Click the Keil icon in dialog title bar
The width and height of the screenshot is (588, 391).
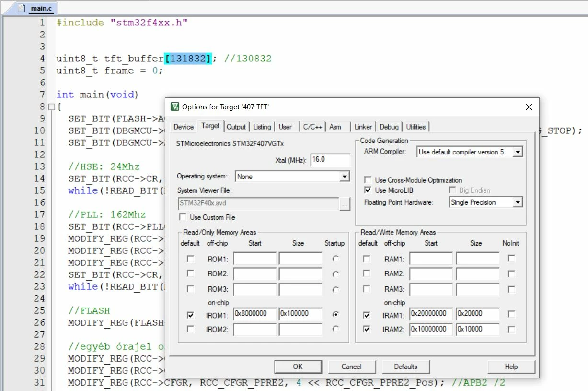pyautogui.click(x=175, y=107)
